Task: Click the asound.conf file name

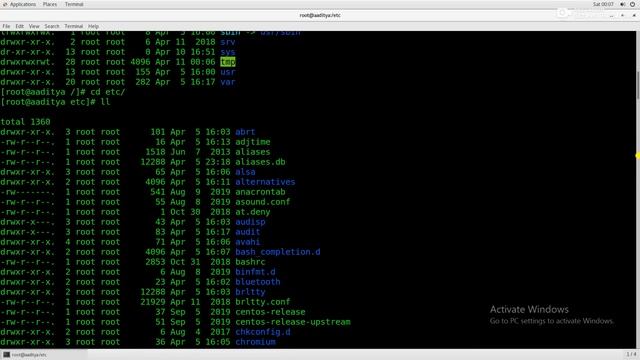Action: coord(262,202)
